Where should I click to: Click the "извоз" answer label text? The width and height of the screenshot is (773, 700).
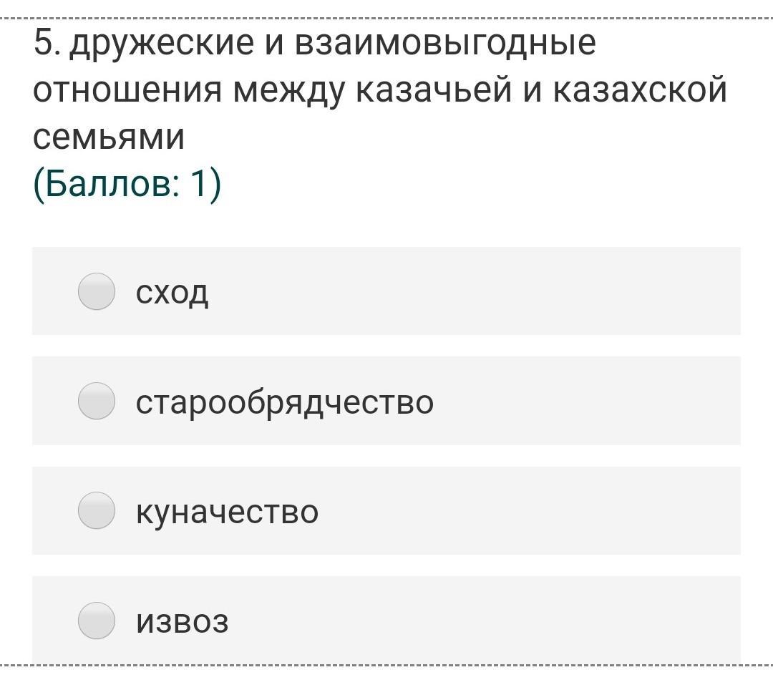coord(183,621)
